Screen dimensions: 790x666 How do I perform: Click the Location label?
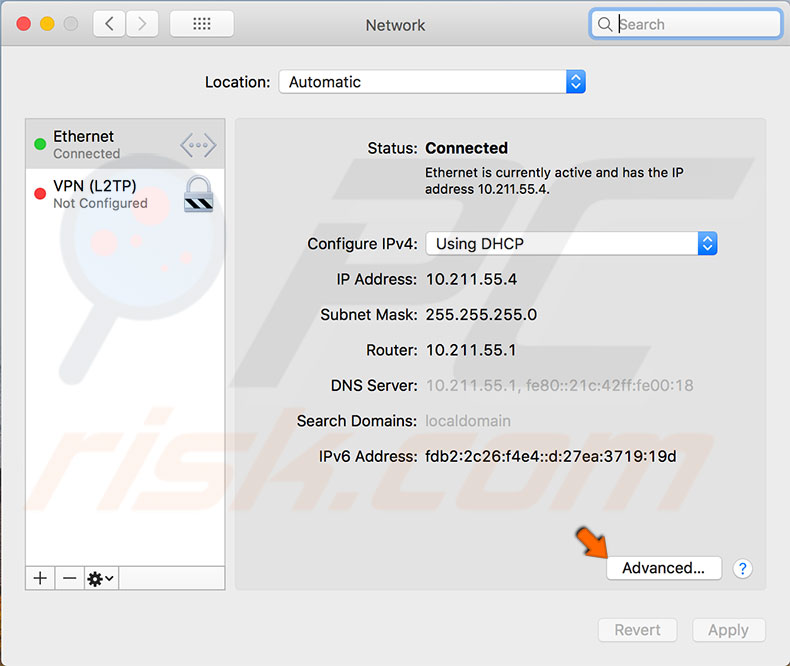(237, 82)
